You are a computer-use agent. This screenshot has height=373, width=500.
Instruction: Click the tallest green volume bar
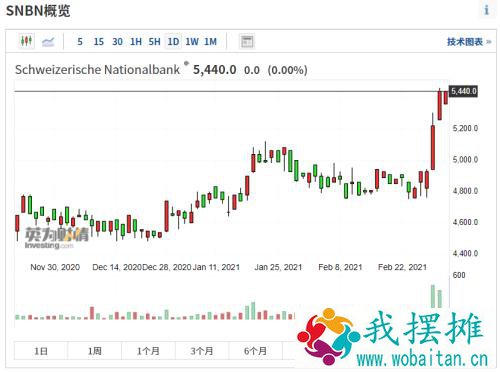(433, 296)
